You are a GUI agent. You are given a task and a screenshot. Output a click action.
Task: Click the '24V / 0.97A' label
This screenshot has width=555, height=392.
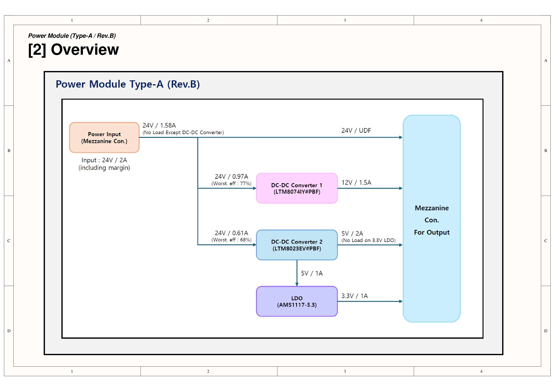point(231,176)
